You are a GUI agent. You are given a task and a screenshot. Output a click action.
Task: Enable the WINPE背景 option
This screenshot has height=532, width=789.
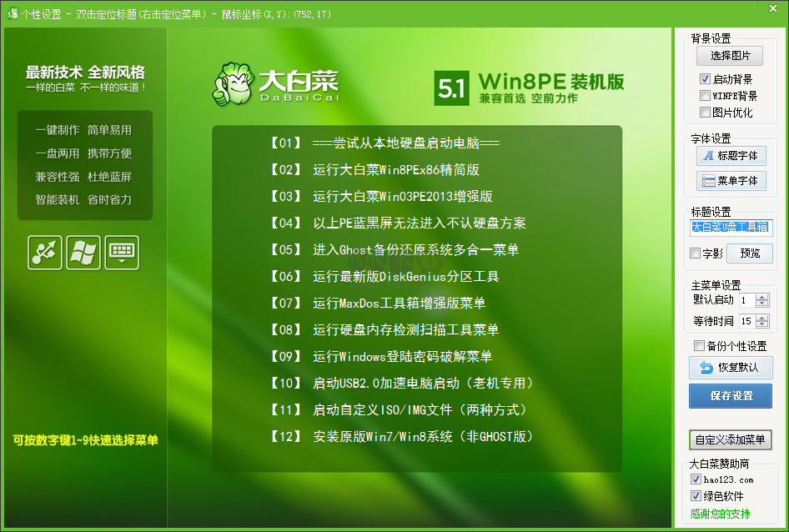coord(704,95)
